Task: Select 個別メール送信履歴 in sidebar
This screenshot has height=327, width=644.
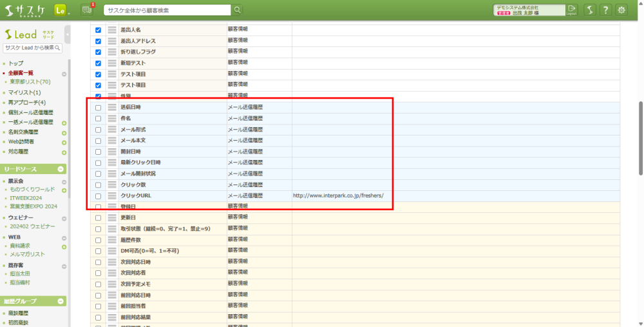Action: click(x=30, y=112)
